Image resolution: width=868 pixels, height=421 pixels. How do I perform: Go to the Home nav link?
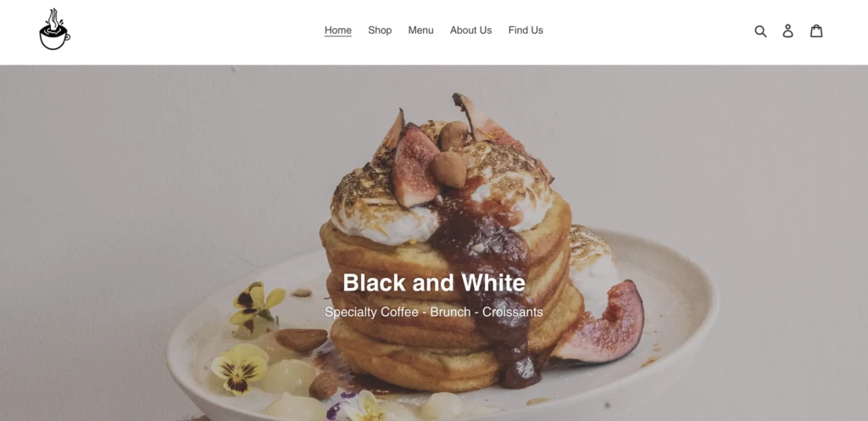337,30
